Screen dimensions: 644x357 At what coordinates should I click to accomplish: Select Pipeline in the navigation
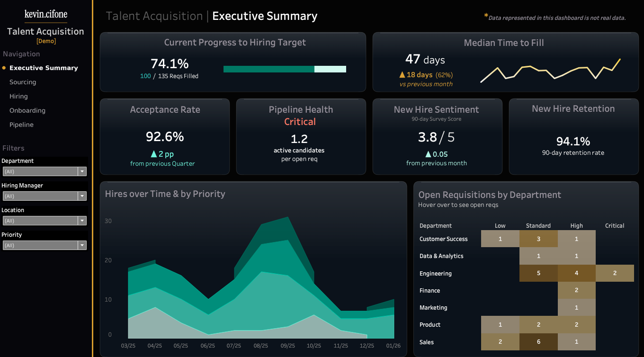coord(21,125)
